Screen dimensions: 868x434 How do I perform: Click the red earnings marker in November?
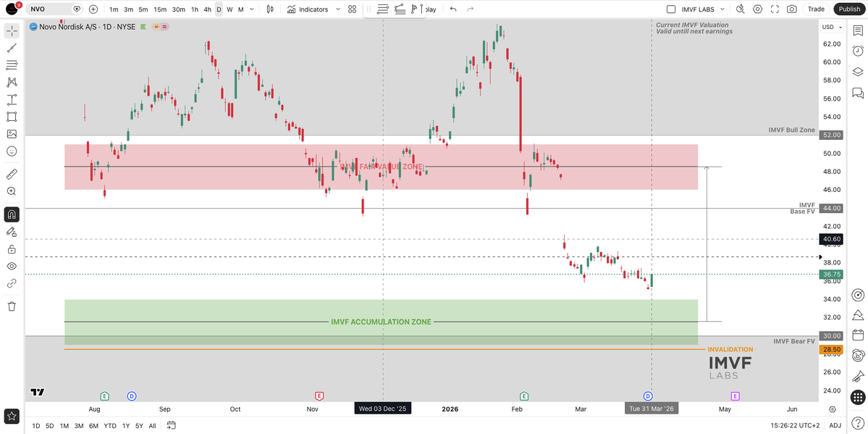pos(319,396)
